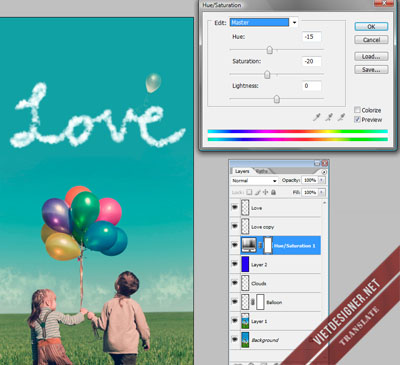Hide the Love copy layer
The height and width of the screenshot is (365, 400).
click(x=235, y=226)
